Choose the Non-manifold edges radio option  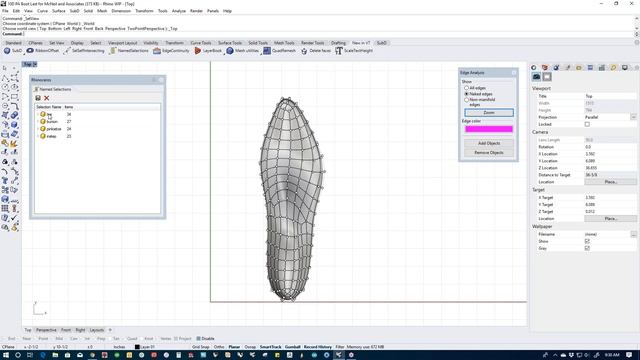pyautogui.click(x=466, y=100)
